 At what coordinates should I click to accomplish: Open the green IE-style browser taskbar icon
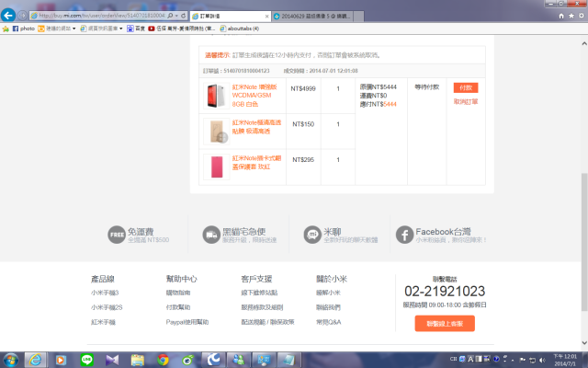187,360
